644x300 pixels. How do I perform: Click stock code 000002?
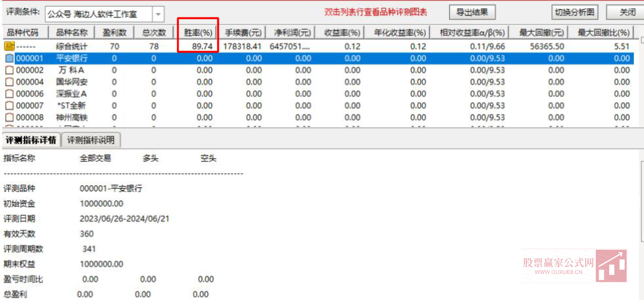tap(29, 70)
